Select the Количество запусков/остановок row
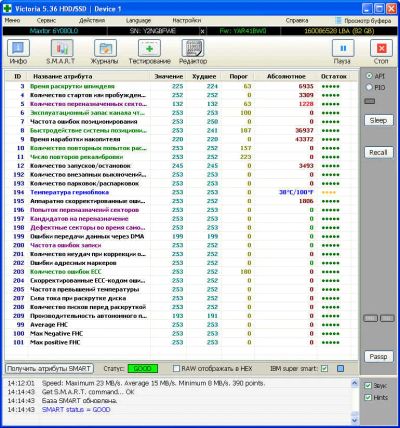This screenshot has width=400, height=428. pyautogui.click(x=181, y=166)
